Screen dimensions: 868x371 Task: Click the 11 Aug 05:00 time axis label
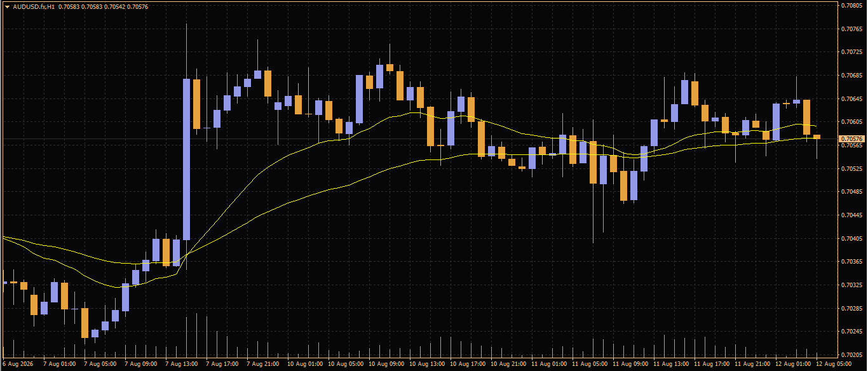[590, 365]
